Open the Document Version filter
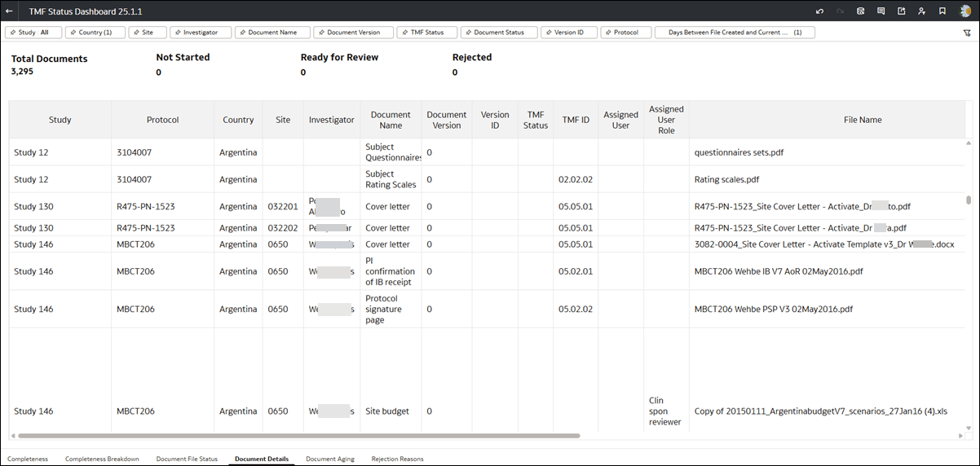The width and height of the screenshot is (980, 466). pos(353,33)
